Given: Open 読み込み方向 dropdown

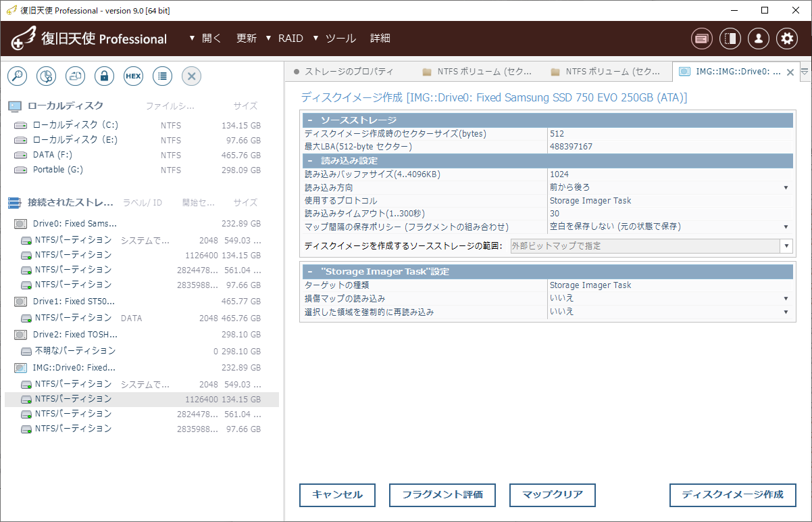Looking at the screenshot, I should (x=786, y=187).
